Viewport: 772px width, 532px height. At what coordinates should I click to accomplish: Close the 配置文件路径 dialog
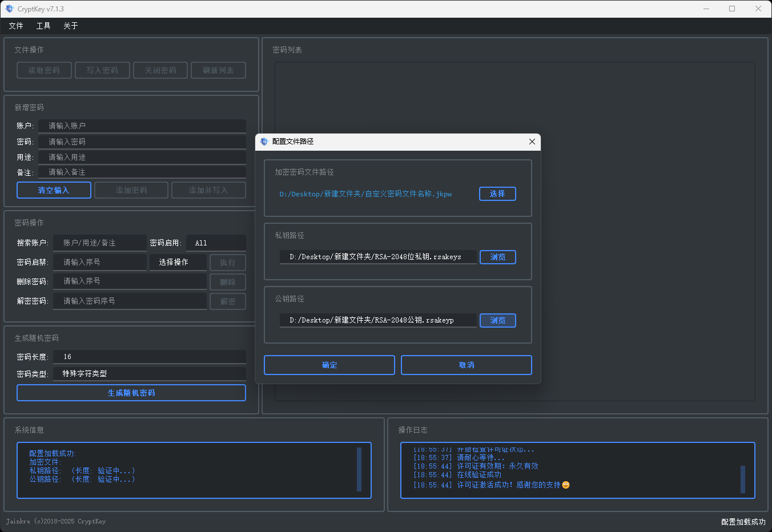coord(532,142)
